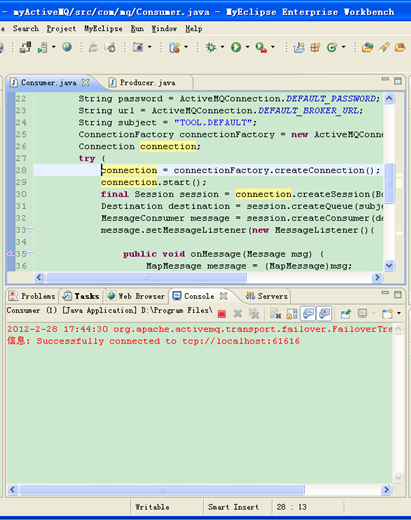Close the Consumer.java tab

click(86, 82)
